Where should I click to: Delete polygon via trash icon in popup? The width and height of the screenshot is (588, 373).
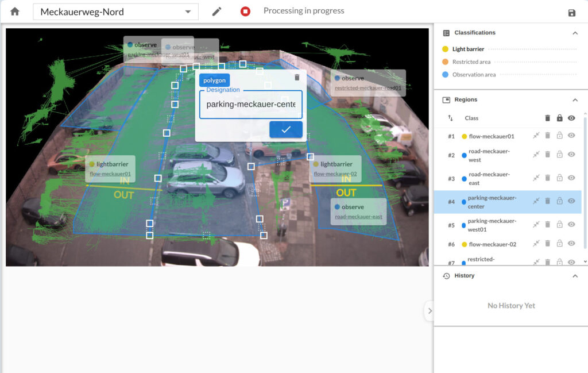pyautogui.click(x=297, y=78)
